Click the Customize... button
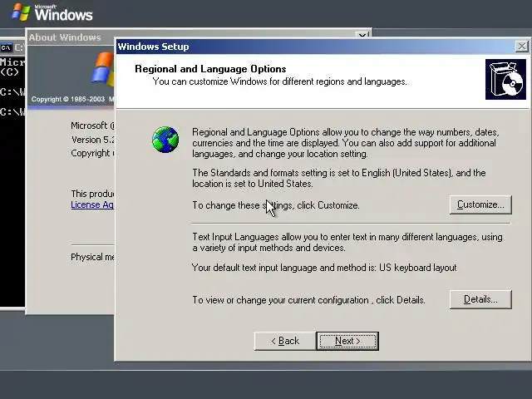The height and width of the screenshot is (399, 532). (x=480, y=204)
